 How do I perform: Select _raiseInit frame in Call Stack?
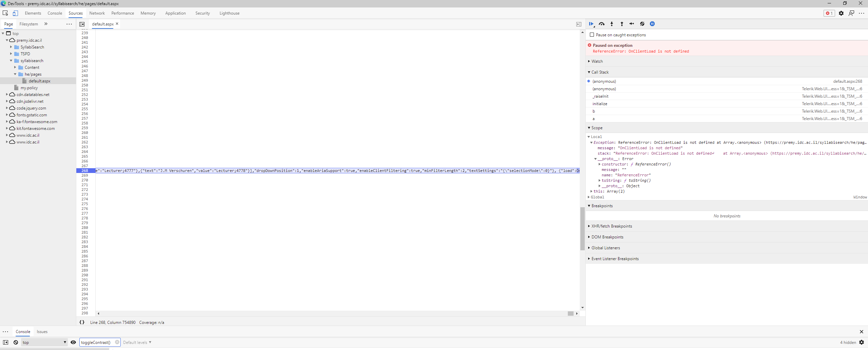pos(600,96)
